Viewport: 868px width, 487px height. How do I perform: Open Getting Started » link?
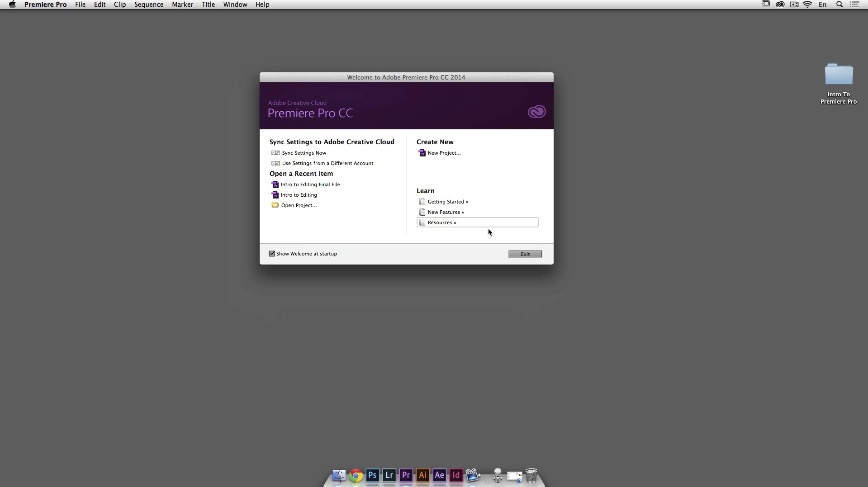(448, 202)
